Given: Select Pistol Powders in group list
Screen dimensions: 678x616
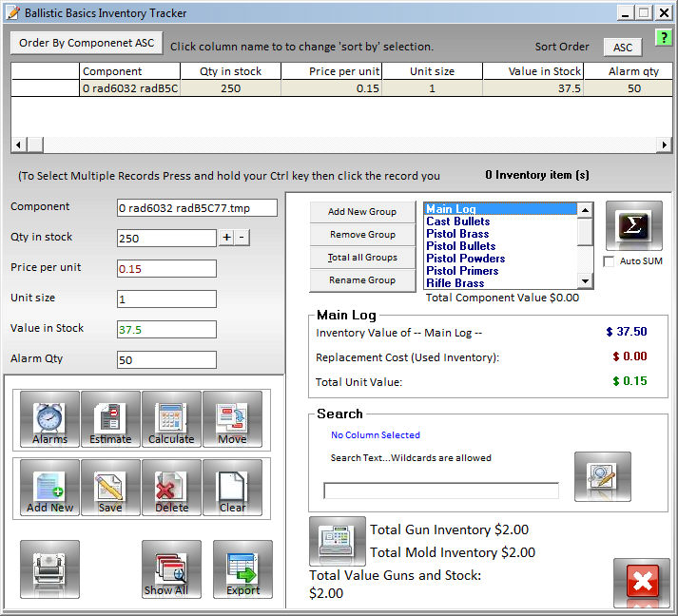Looking at the screenshot, I should pos(465,259).
